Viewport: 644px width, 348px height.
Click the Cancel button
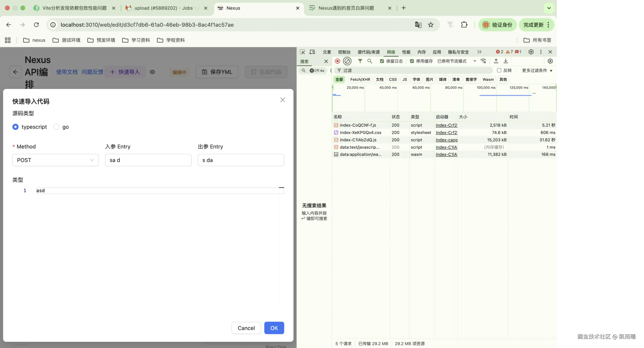246,328
